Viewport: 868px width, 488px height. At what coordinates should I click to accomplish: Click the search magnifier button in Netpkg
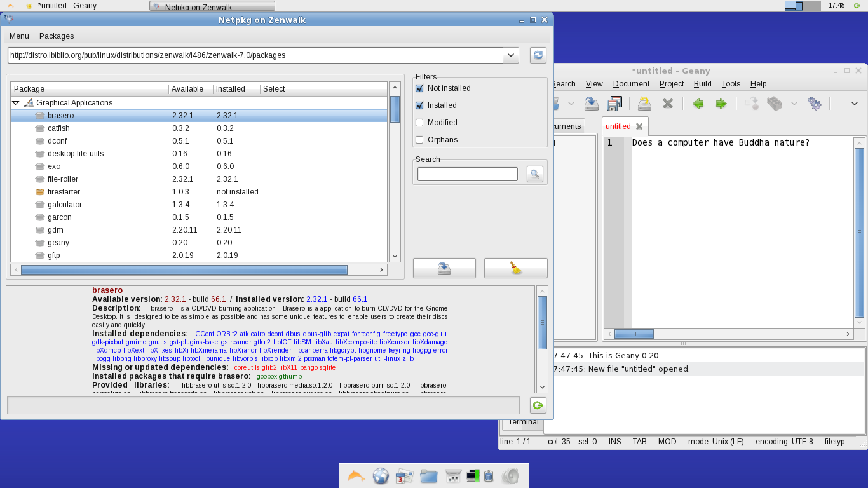pyautogui.click(x=535, y=174)
